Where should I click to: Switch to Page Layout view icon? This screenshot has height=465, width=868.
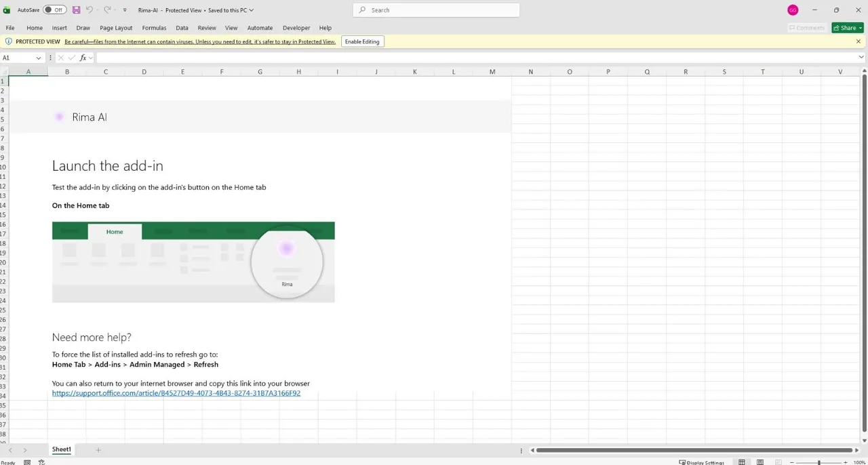coord(760,462)
